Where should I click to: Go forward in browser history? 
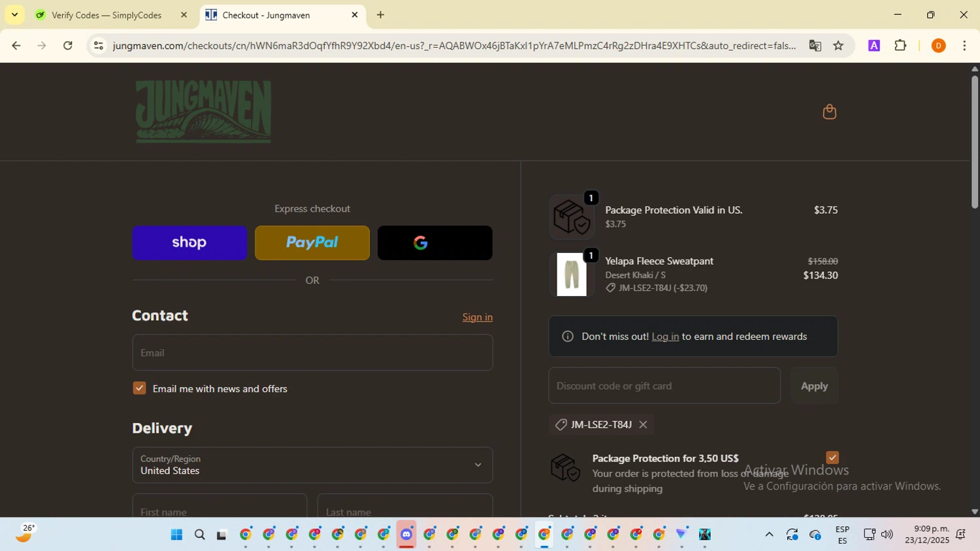[x=42, y=46]
